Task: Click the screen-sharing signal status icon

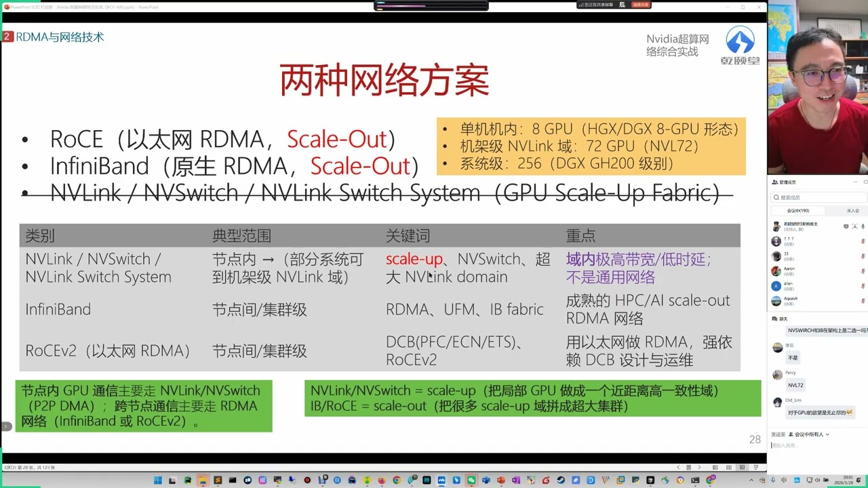Action: 581,5
